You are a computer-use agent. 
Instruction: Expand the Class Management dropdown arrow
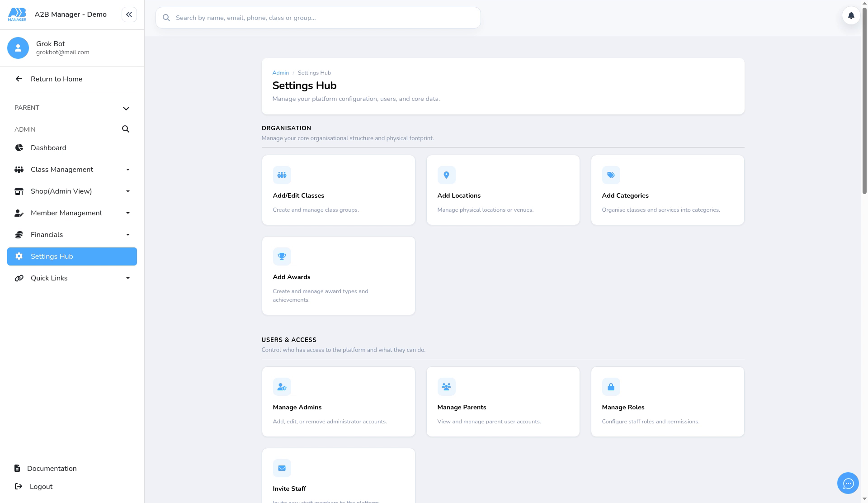[x=128, y=170]
